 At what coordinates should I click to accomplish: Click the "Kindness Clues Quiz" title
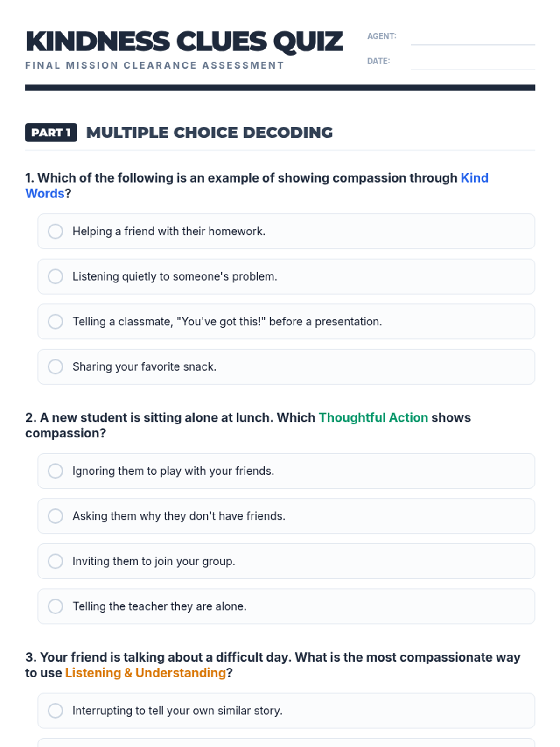coord(184,41)
